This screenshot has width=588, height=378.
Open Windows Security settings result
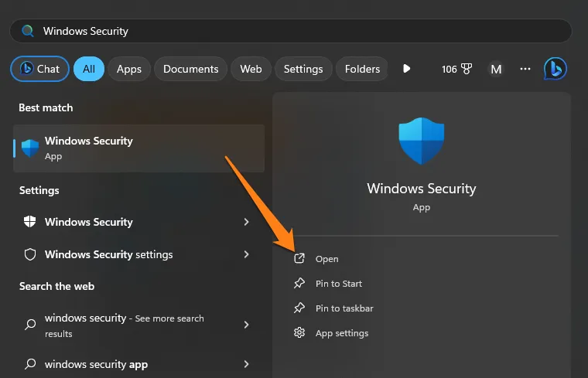137,254
